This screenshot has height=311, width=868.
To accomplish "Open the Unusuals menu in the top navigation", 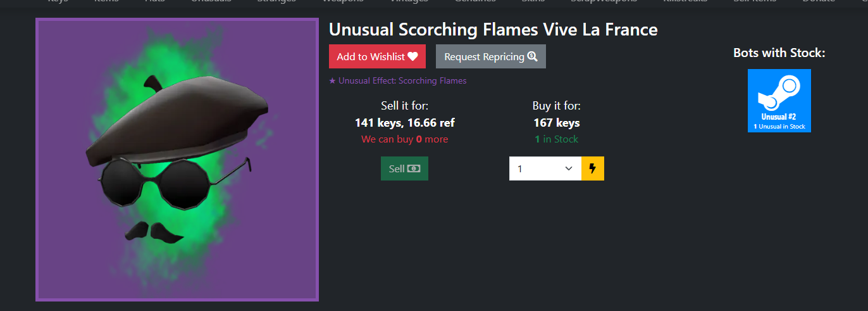I will (211, 1).
